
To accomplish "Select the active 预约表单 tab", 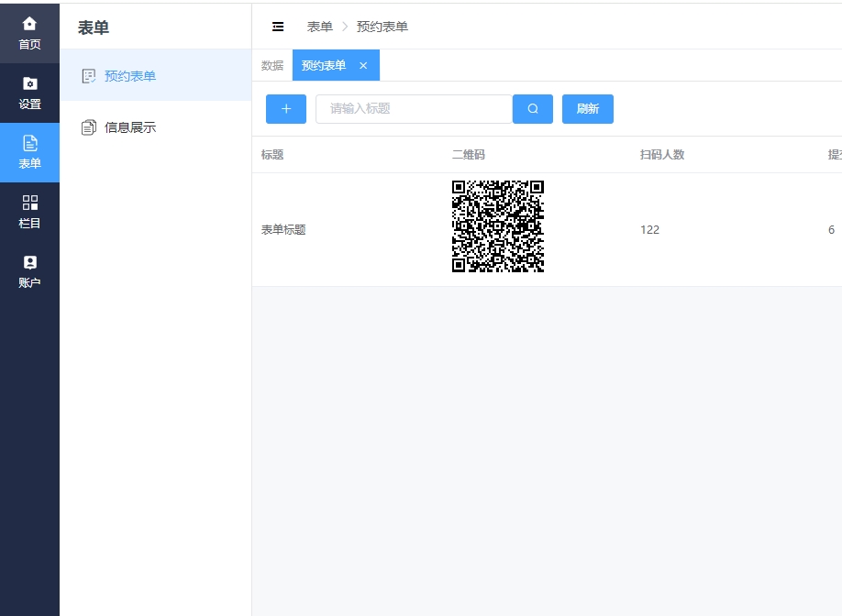I will [x=324, y=65].
